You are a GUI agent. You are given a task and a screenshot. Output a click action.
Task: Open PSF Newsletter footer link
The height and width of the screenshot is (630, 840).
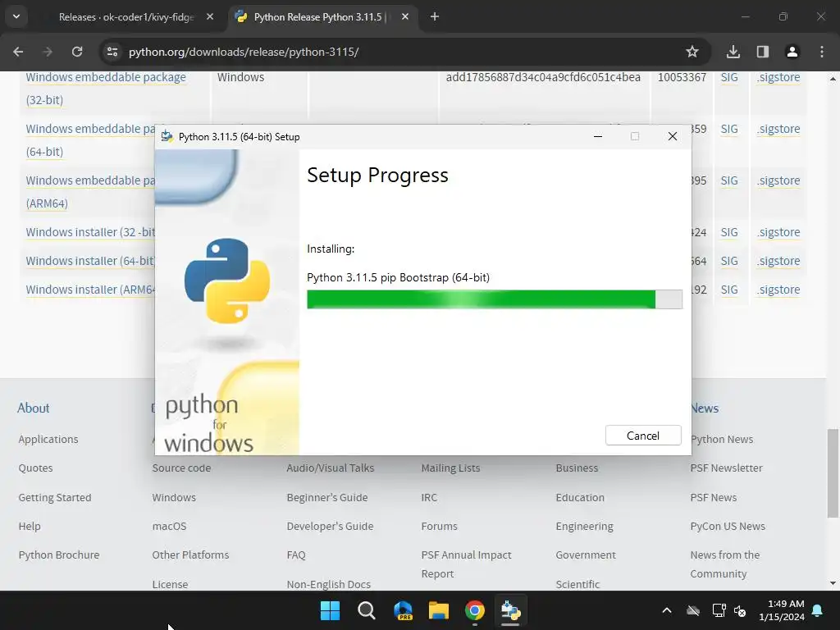(727, 468)
